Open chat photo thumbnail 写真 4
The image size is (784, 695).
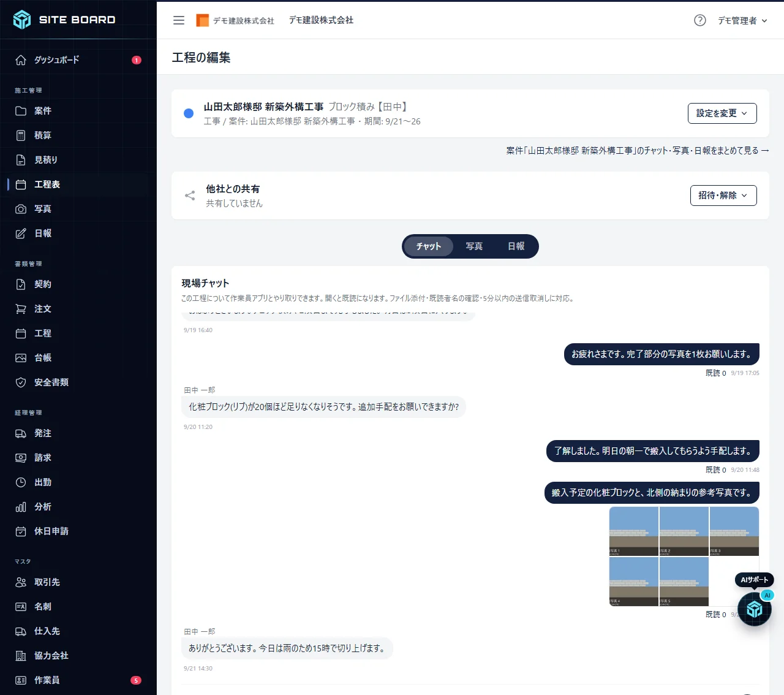pyautogui.click(x=634, y=582)
